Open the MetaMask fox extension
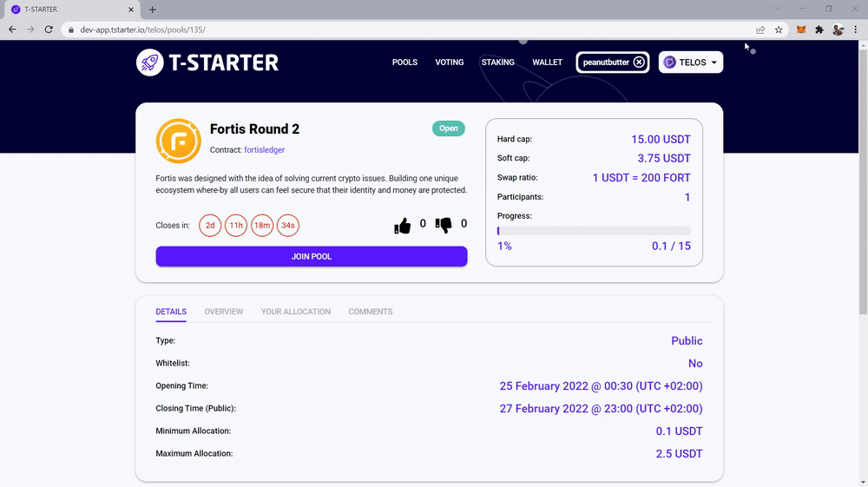The image size is (868, 487). click(800, 30)
